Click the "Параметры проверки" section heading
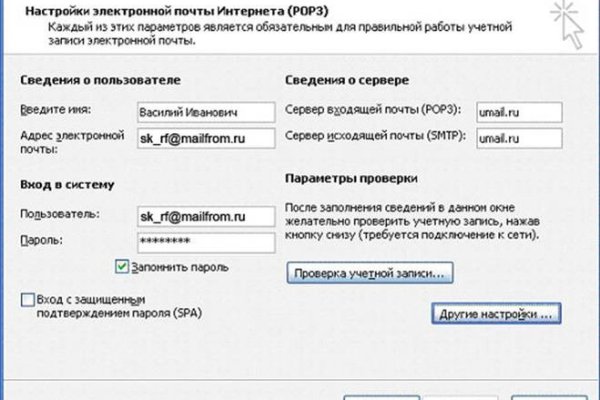 pos(346,183)
